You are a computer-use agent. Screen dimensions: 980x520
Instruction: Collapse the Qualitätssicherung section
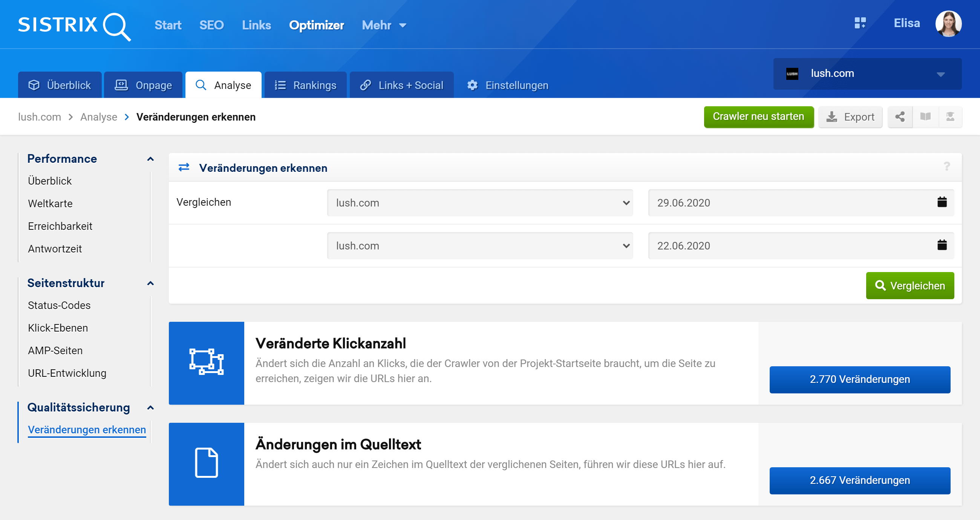coord(150,408)
